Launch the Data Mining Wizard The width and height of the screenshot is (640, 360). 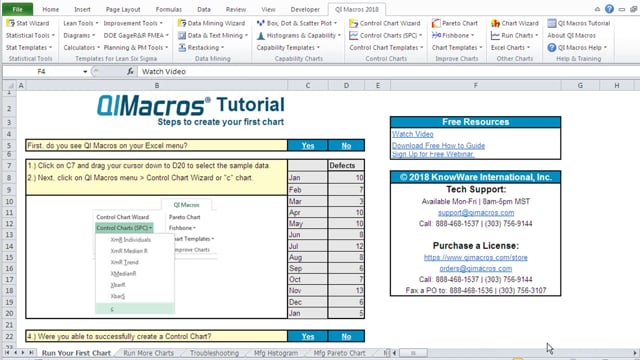[x=211, y=23]
